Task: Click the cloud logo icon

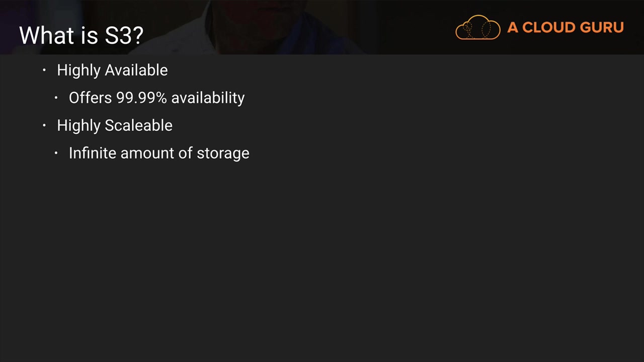Action: point(477,27)
